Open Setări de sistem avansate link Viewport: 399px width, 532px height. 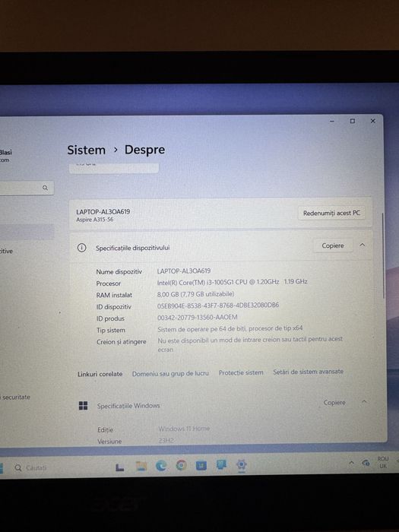coord(308,372)
